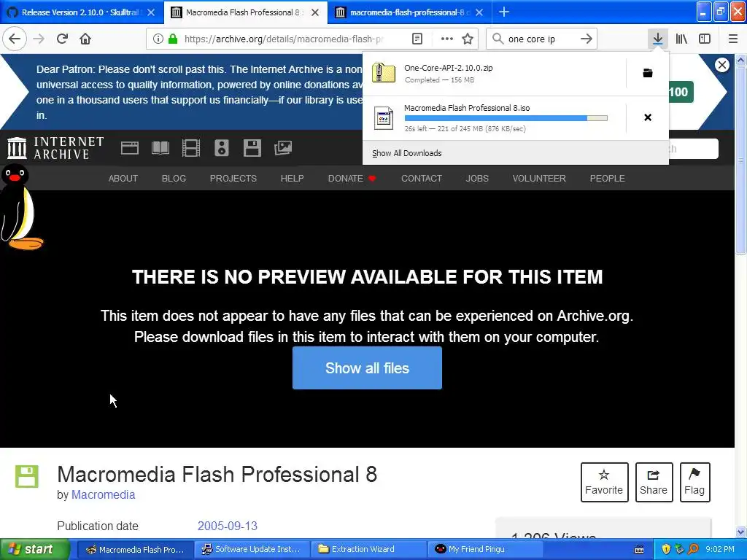Viewport: 747px width, 560px height.
Task: Click the Show all files button
Action: point(368,367)
